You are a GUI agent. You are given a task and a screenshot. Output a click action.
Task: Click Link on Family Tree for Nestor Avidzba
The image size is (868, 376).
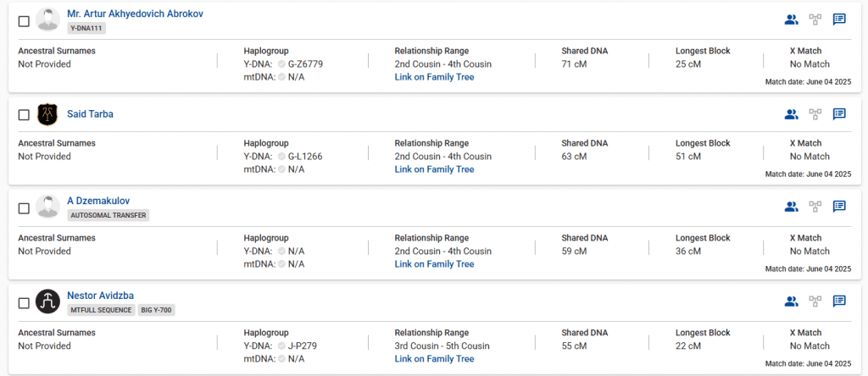434,359
